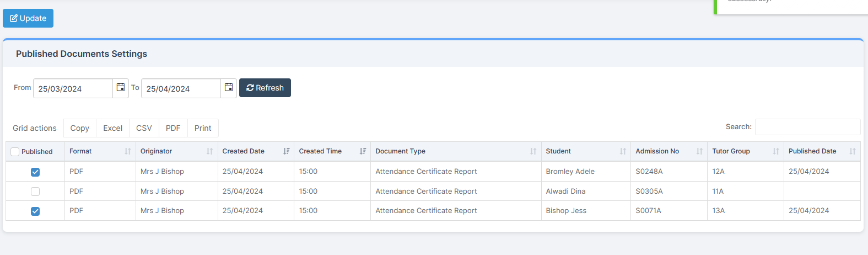Export the grid as CSV

[144, 128]
